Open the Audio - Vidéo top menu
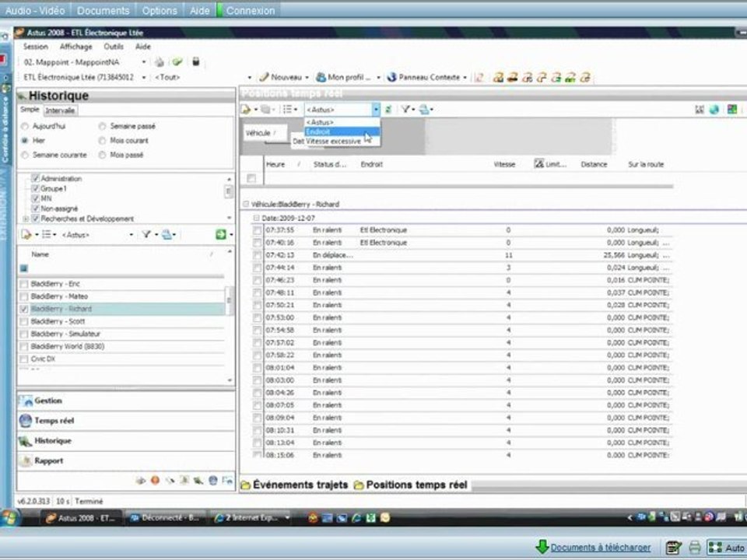Image resolution: width=747 pixels, height=560 pixels. 35,10
